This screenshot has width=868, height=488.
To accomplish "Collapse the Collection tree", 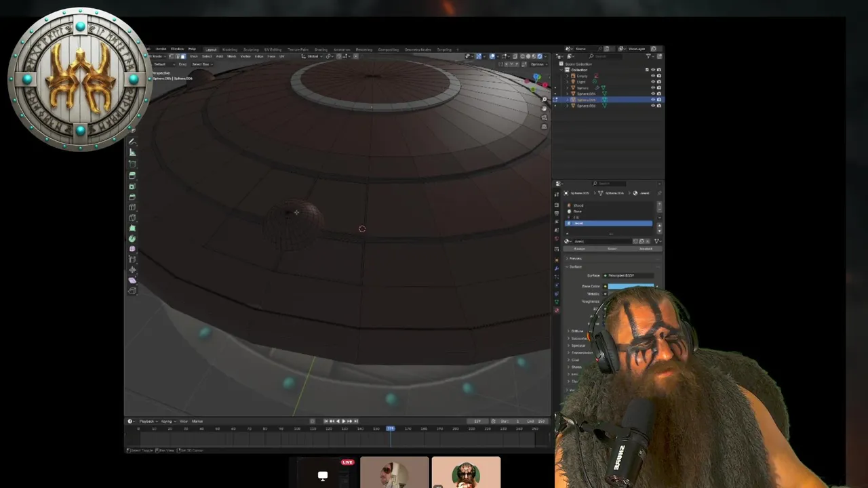I will (561, 70).
